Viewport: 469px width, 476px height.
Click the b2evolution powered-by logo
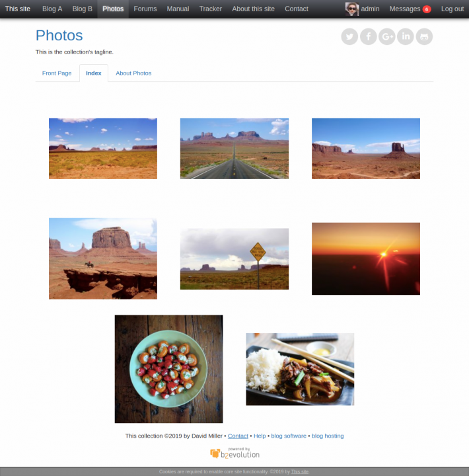[234, 453]
